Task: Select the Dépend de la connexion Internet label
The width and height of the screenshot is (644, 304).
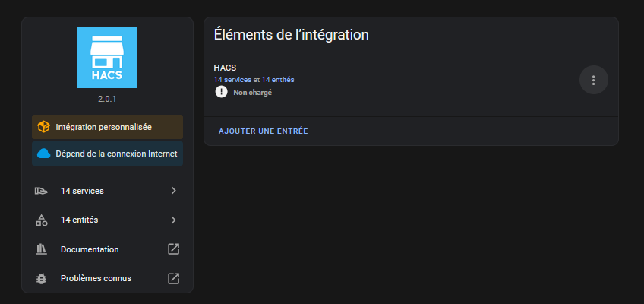Action: [117, 154]
